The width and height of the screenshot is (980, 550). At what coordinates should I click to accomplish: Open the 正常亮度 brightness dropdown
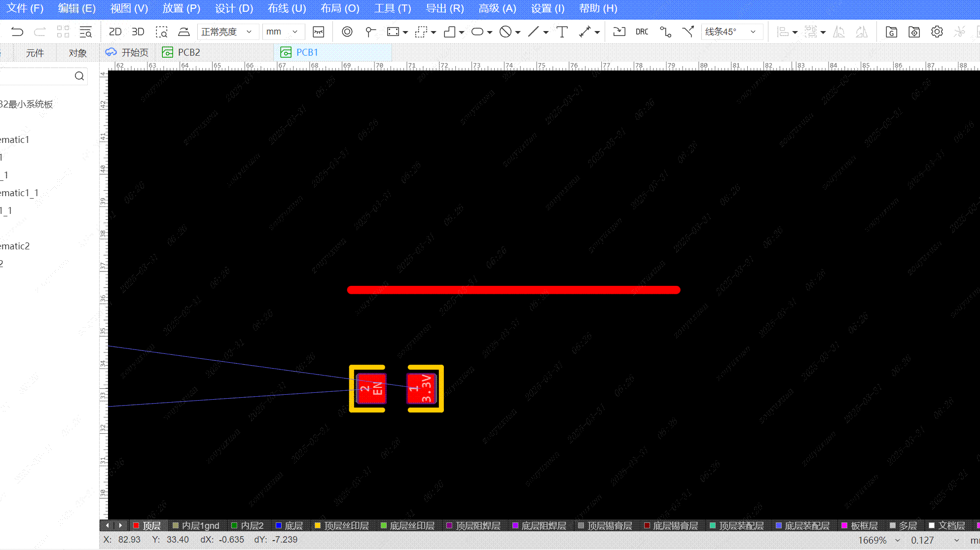(x=227, y=32)
